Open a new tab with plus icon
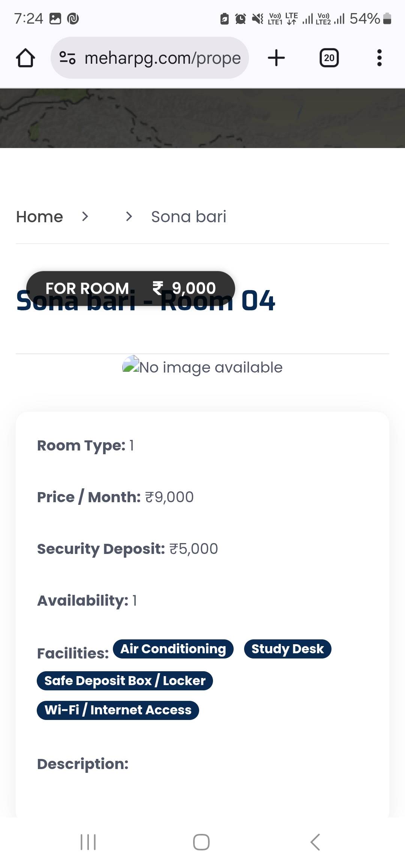405x868 pixels. (276, 58)
